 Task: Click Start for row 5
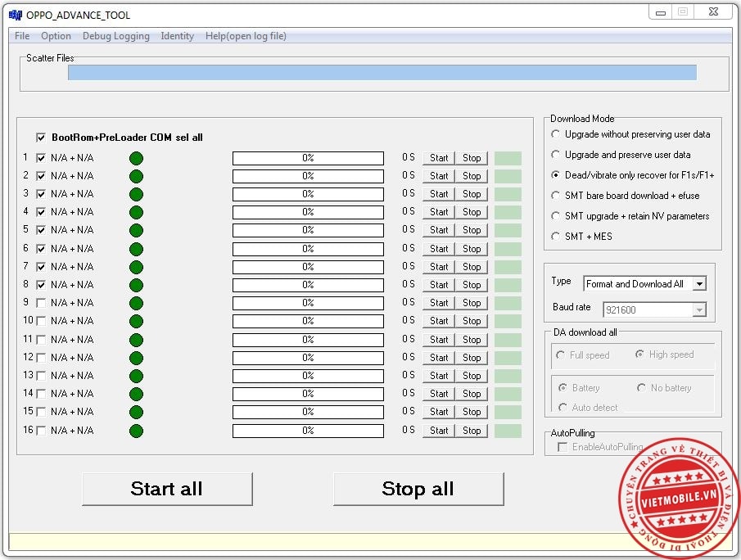pos(439,230)
